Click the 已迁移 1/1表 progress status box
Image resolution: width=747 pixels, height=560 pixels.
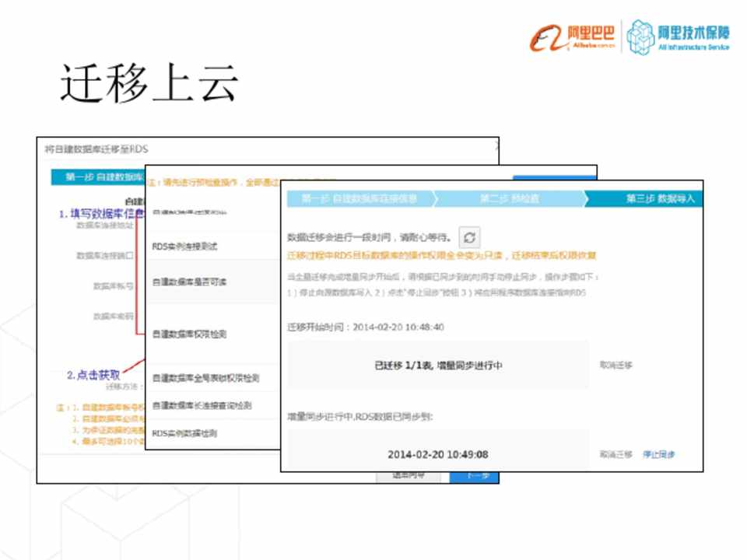[438, 365]
